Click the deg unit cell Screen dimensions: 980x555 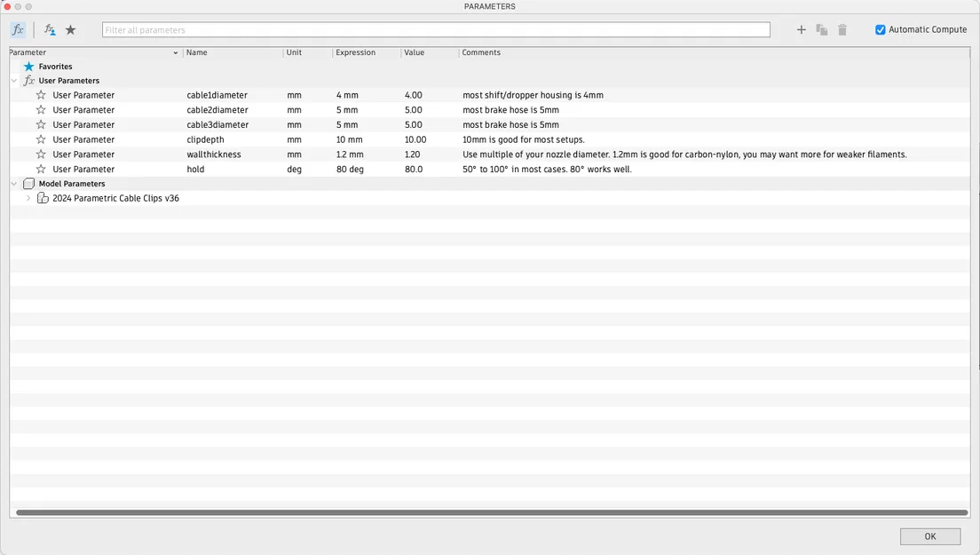(x=295, y=169)
